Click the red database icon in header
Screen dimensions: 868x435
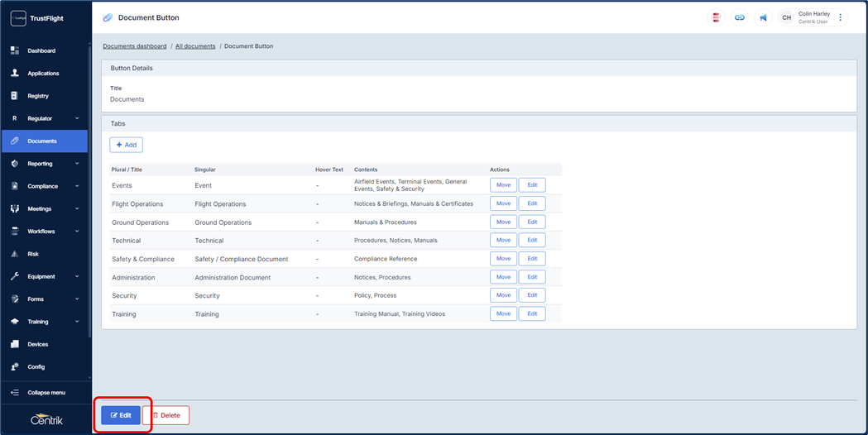(x=717, y=17)
